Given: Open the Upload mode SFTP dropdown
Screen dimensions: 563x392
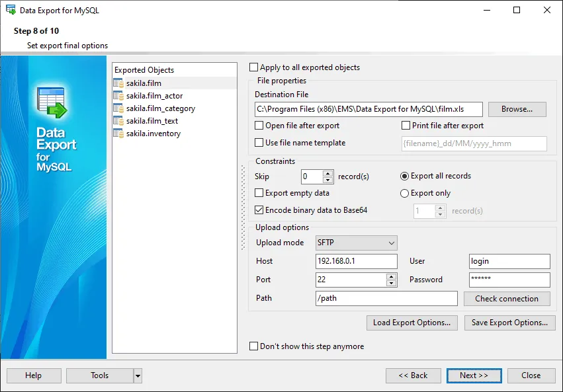Looking at the screenshot, I should point(356,243).
